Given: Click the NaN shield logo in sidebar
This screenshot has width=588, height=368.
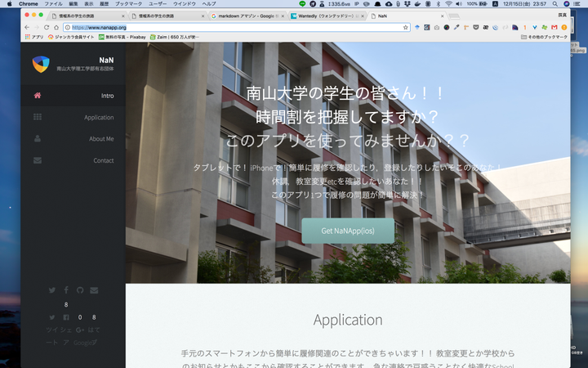Looking at the screenshot, I should point(41,64).
